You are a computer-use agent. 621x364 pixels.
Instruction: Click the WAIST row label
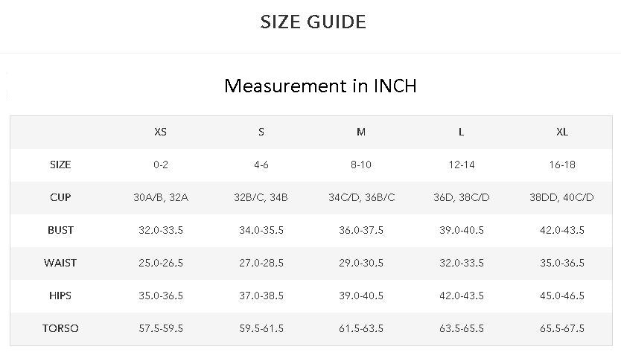pos(60,263)
